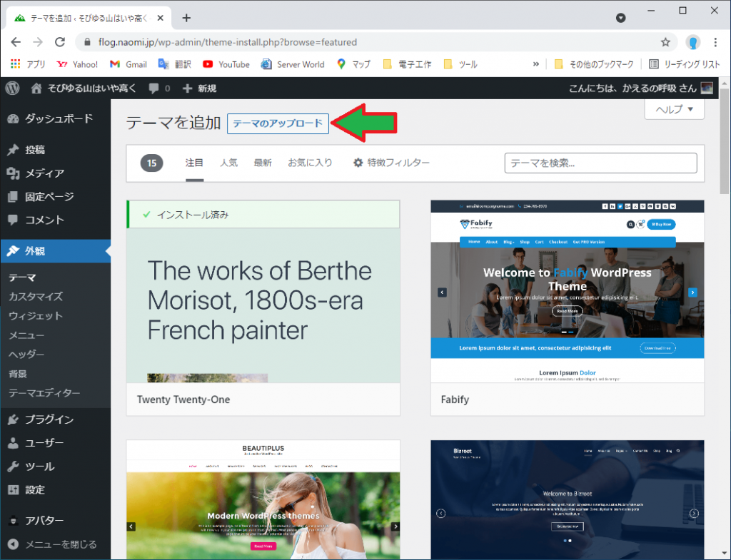731x560 pixels.
Task: Open the ウィジェット submenu item
Action: [x=36, y=316]
